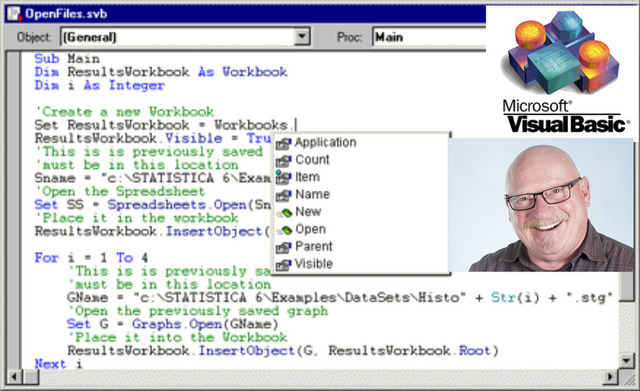
Task: Click the Parent property icon
Action: coord(283,247)
